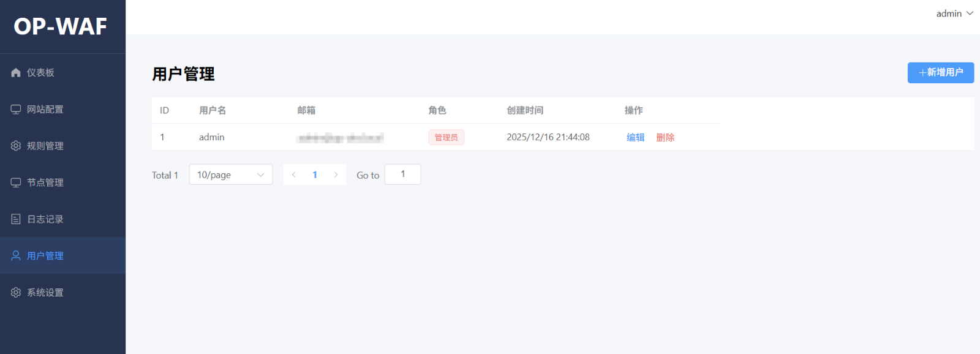Click the monitor icon beside 节点管理
The height and width of the screenshot is (354, 980).
coord(16,183)
